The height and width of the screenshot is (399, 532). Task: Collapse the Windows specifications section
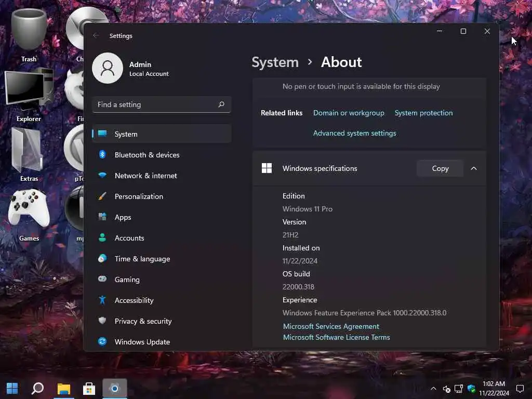pyautogui.click(x=474, y=169)
